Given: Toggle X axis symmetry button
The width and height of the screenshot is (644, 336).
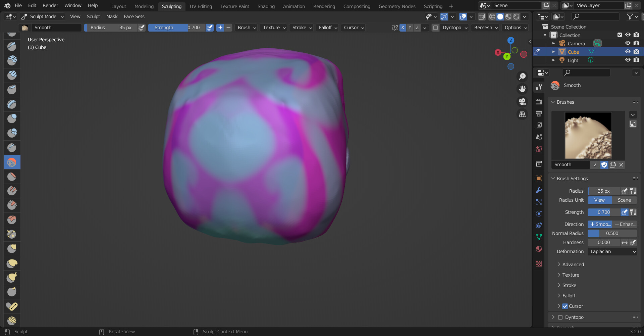Looking at the screenshot, I should coord(402,28).
